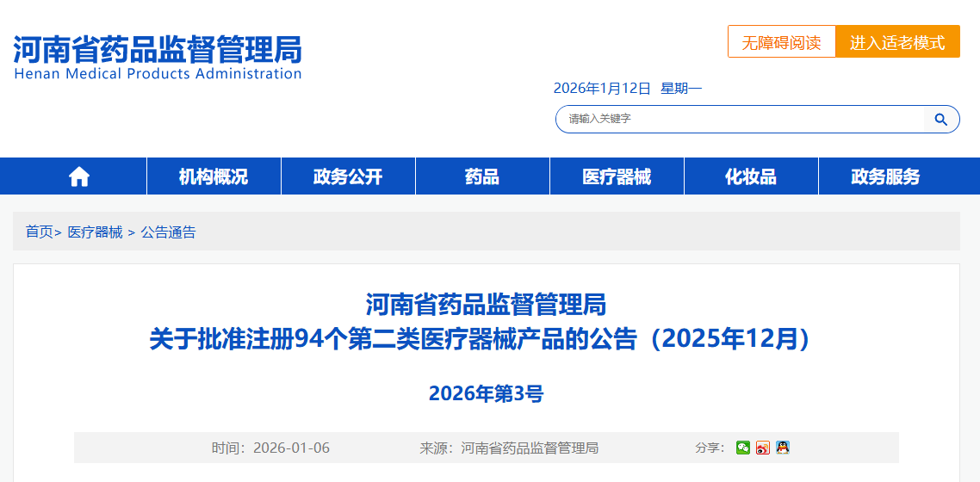Image resolution: width=980 pixels, height=482 pixels.
Task: Select the 政务服务 menu item
Action: click(x=885, y=176)
